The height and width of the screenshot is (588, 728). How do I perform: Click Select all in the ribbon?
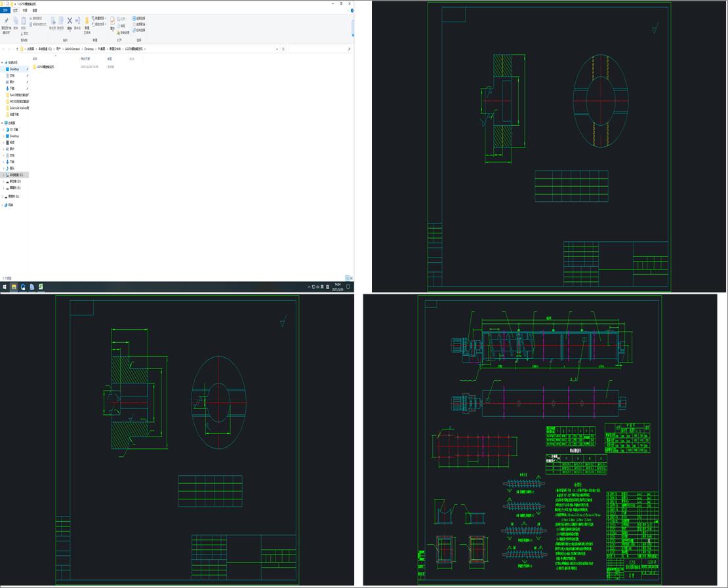pyautogui.click(x=139, y=18)
